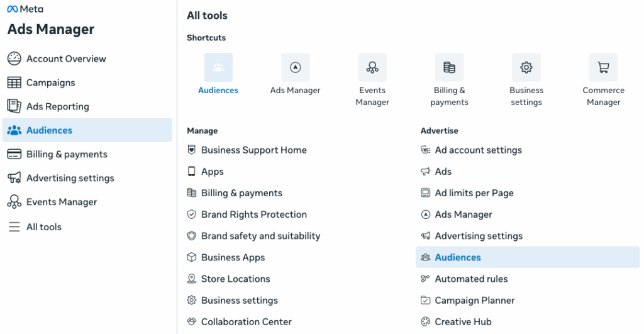Select Billing & payments in the sidebar

[x=87, y=154]
